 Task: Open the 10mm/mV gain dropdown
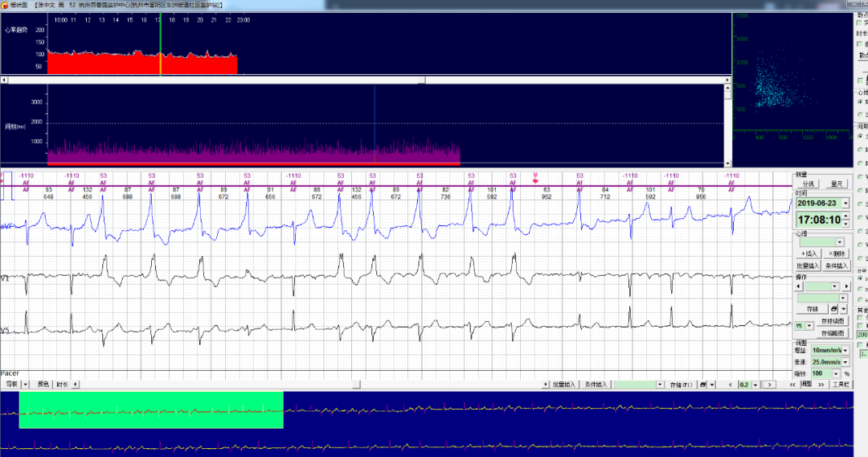[x=845, y=351]
